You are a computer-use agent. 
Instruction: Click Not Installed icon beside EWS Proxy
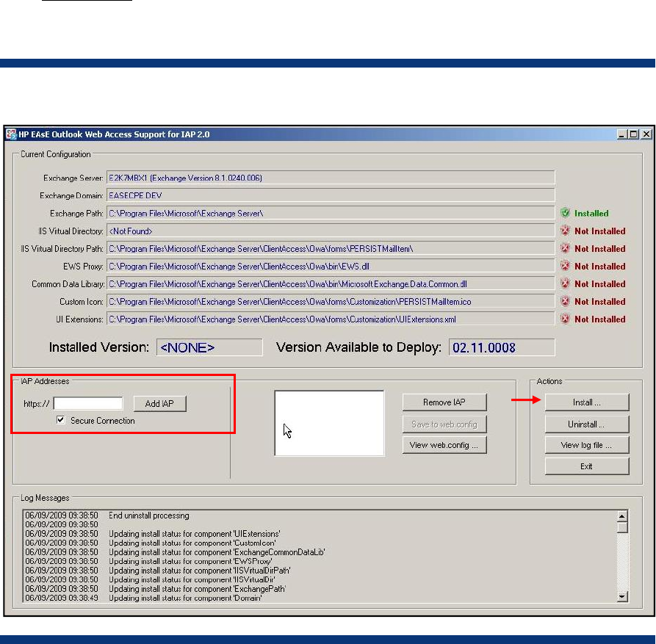[x=565, y=266]
